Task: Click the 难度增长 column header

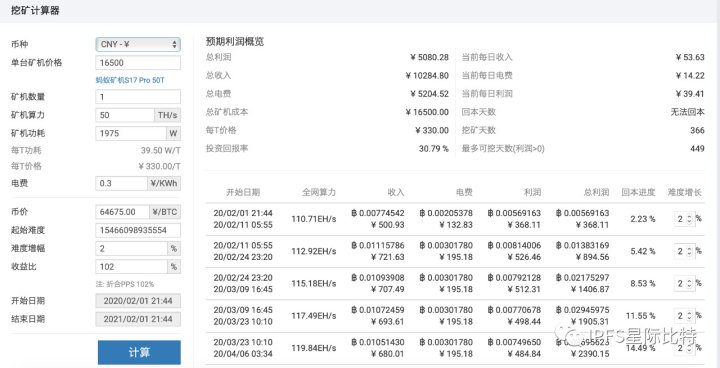Action: (685, 192)
